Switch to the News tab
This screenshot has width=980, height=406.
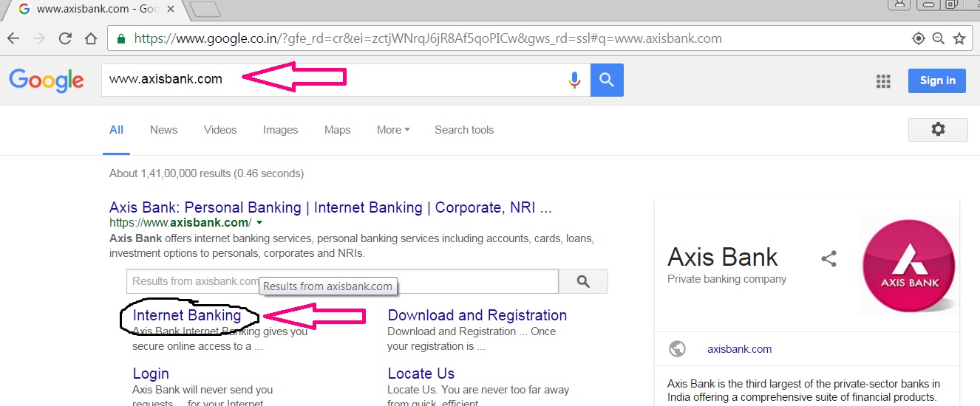coord(163,130)
